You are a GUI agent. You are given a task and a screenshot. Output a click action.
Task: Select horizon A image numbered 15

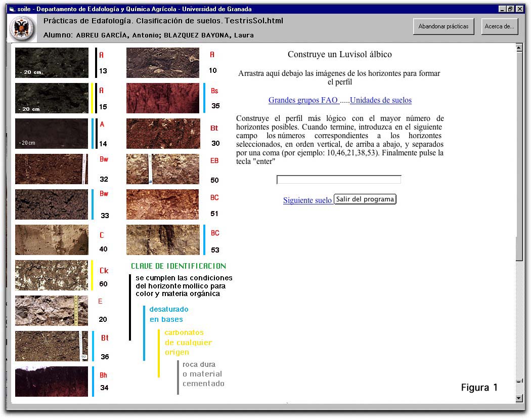52,98
